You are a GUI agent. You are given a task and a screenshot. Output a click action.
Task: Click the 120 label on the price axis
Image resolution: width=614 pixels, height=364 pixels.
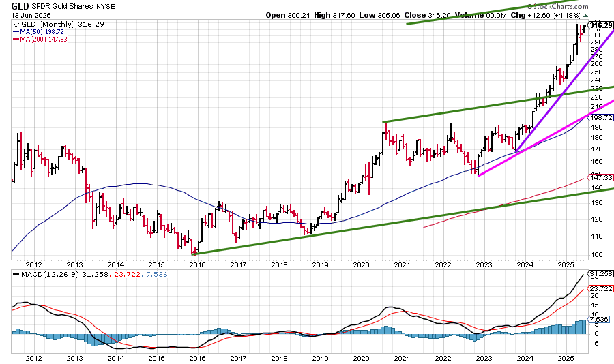597,219
